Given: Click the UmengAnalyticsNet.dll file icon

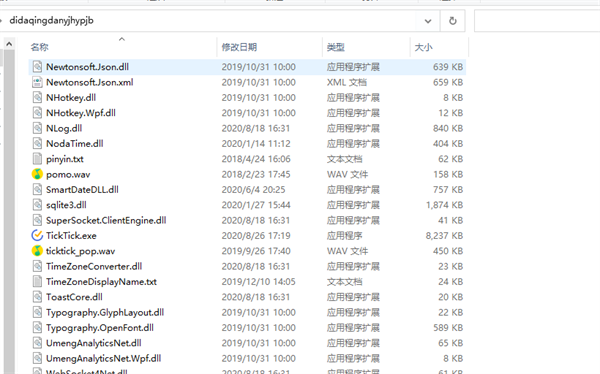Looking at the screenshot, I should point(37,343).
